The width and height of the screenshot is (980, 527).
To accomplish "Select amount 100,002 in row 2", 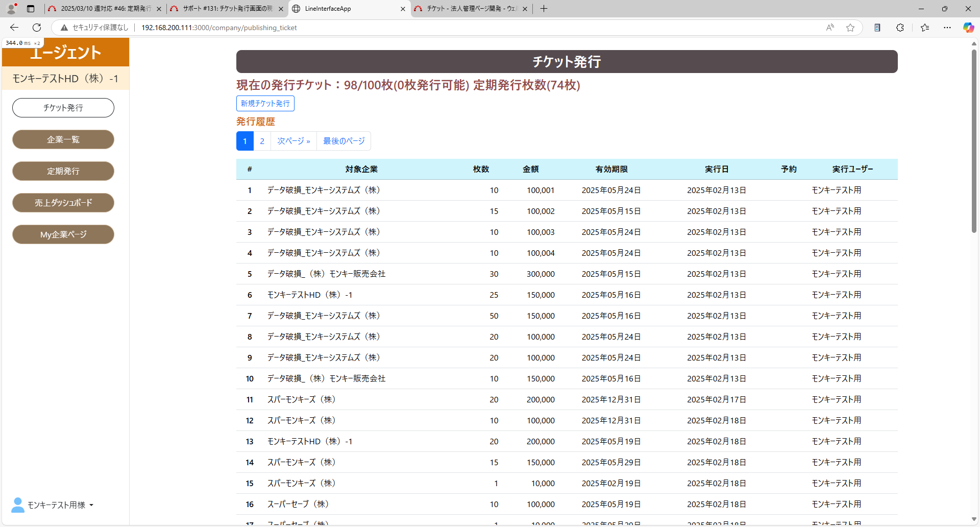I will coord(541,211).
